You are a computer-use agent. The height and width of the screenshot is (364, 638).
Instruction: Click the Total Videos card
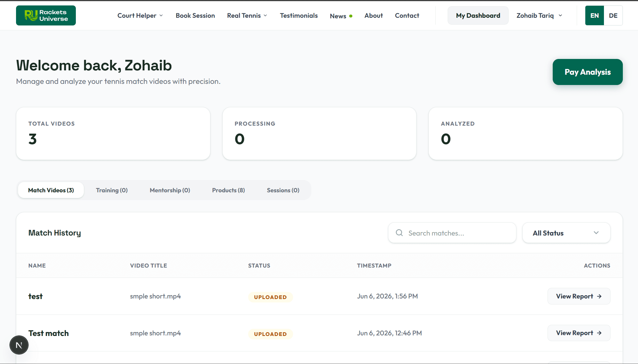(113, 134)
